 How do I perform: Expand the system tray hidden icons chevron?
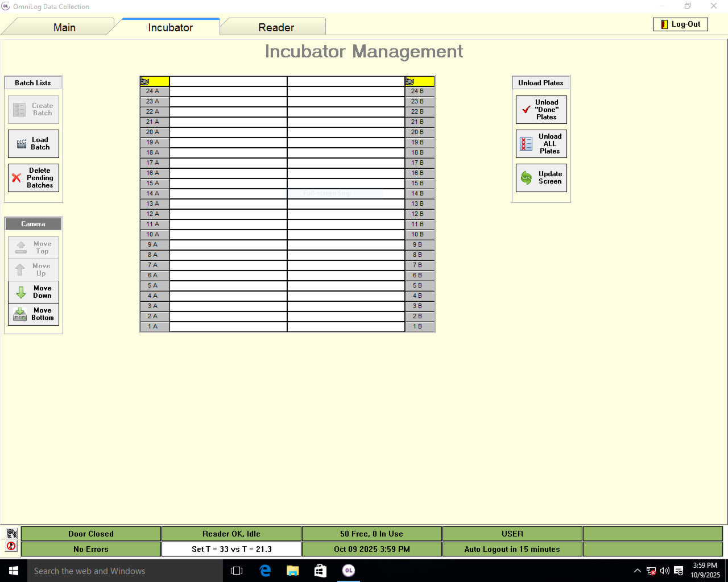click(x=637, y=571)
